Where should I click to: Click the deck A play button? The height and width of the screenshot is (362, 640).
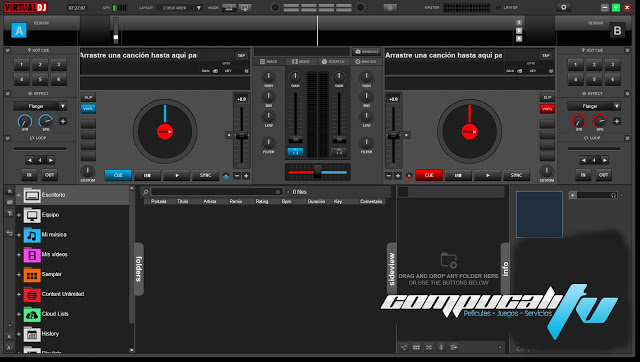click(177, 175)
